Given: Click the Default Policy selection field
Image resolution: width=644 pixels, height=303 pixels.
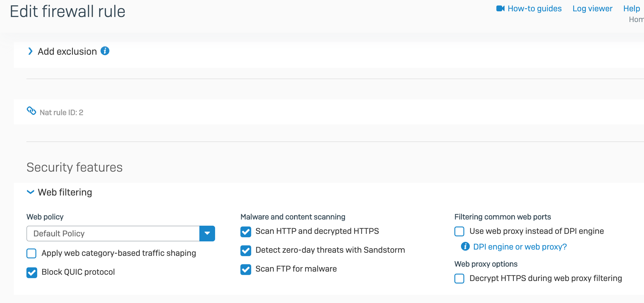Looking at the screenshot, I should click(113, 234).
